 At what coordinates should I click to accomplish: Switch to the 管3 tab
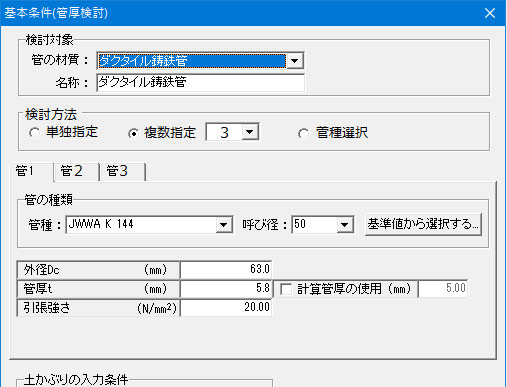pos(122,171)
